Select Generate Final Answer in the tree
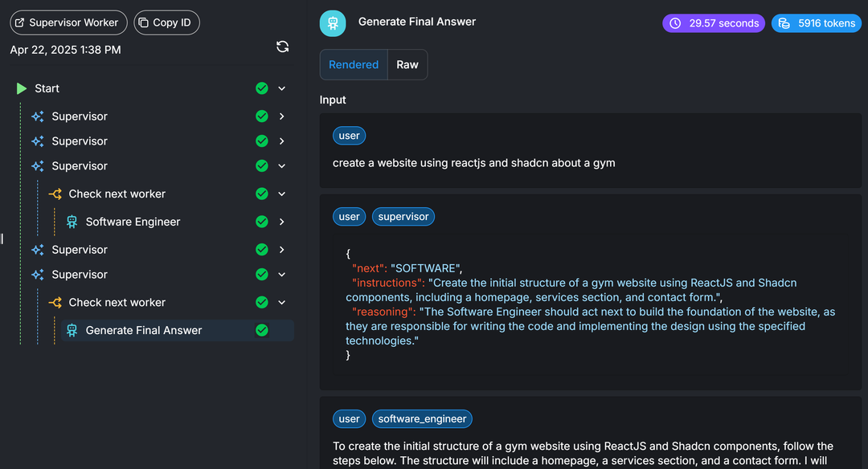This screenshot has height=469, width=868. pos(144,330)
